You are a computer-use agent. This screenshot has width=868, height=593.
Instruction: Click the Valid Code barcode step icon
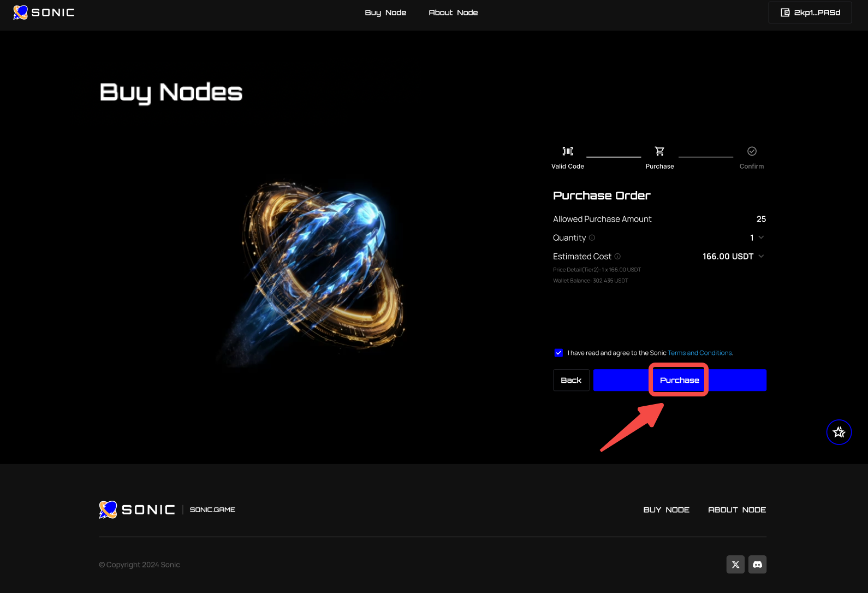[x=568, y=151]
